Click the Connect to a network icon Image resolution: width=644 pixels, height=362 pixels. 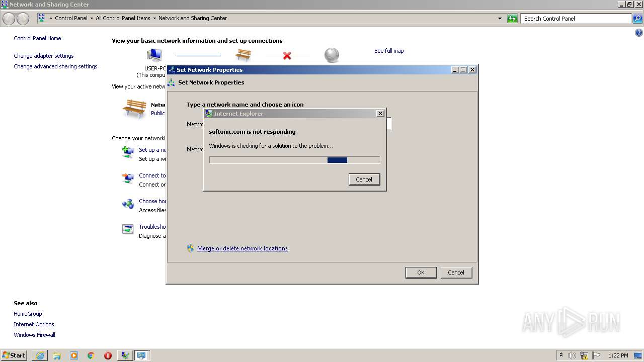[x=128, y=178]
